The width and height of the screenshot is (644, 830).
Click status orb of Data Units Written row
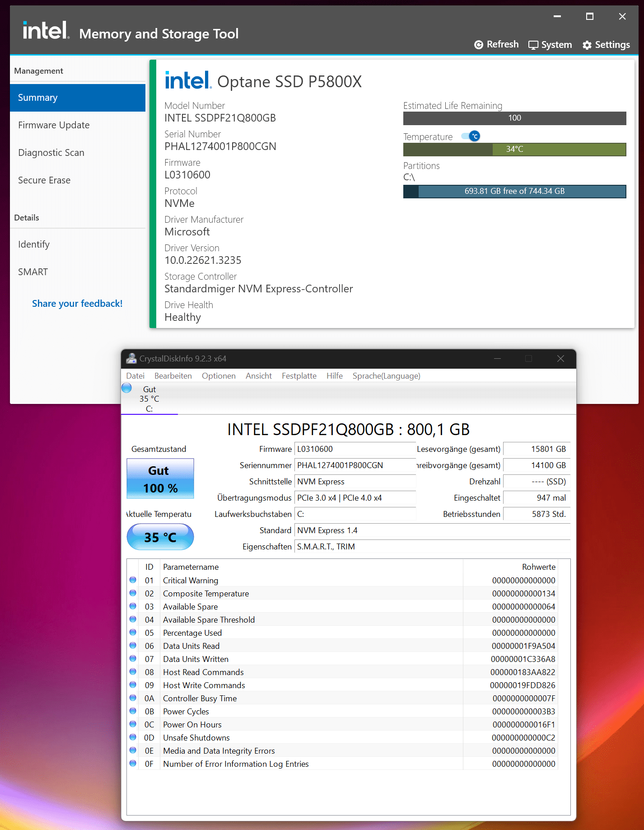pos(133,658)
